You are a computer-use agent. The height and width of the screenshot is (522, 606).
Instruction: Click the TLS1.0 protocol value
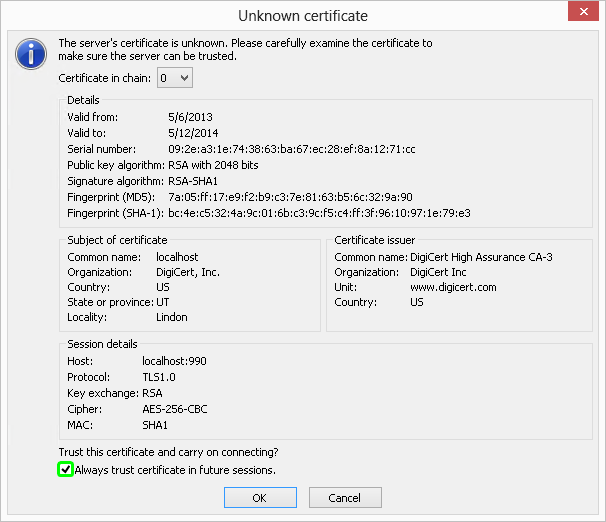tap(160, 377)
